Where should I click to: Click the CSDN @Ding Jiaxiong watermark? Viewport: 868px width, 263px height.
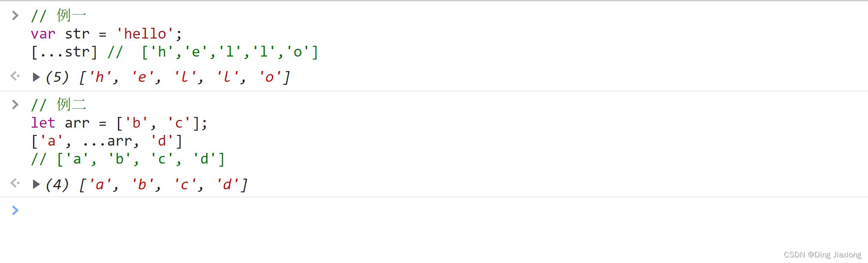pos(822,255)
